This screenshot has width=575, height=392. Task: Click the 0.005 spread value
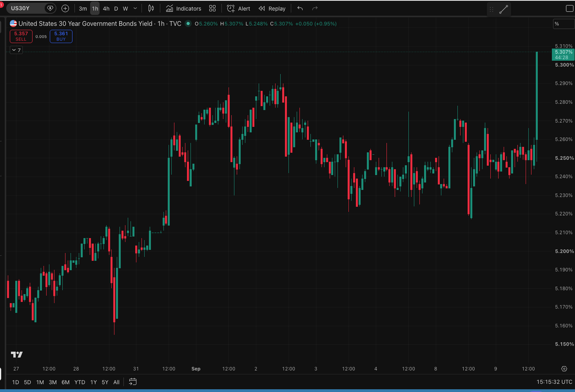pos(41,36)
